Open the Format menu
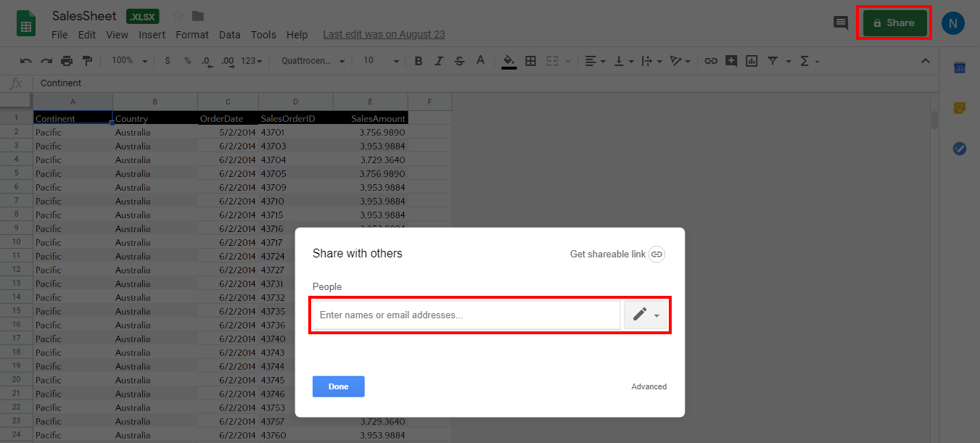Viewport: 980px width, 443px height. [192, 34]
